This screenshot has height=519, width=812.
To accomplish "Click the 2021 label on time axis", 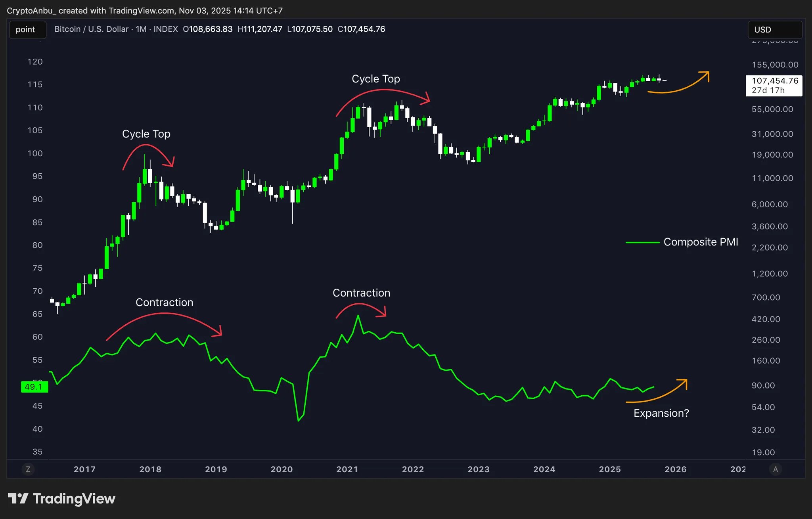I will click(x=347, y=469).
